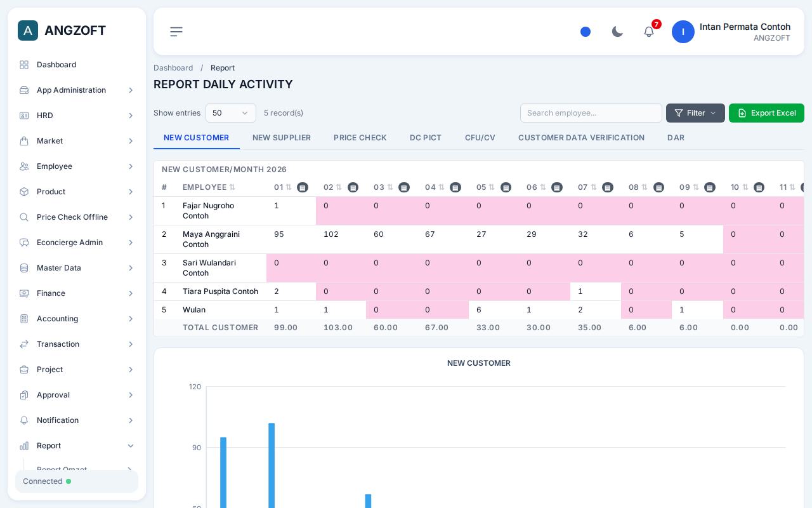Click the 5 record(s) count text
Image resolution: width=812 pixels, height=508 pixels.
(x=284, y=113)
